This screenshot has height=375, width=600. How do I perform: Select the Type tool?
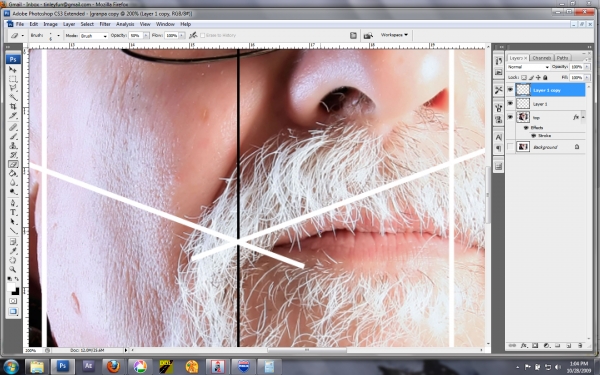[x=13, y=212]
